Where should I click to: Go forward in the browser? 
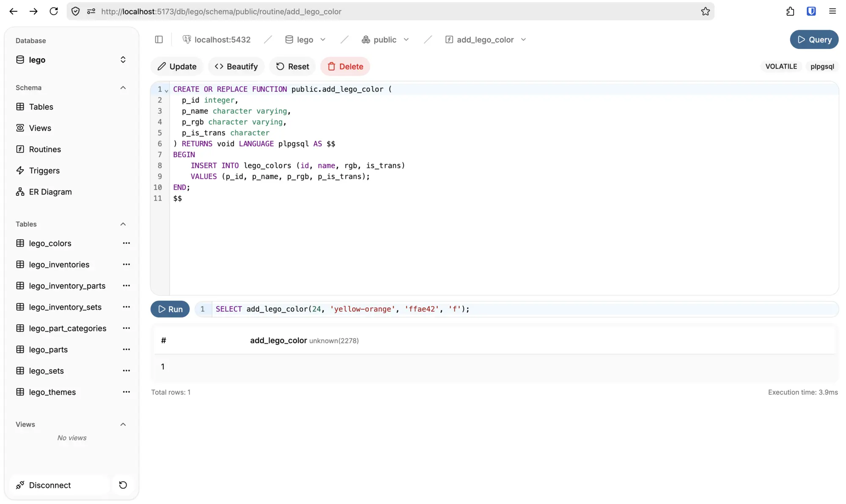point(33,11)
